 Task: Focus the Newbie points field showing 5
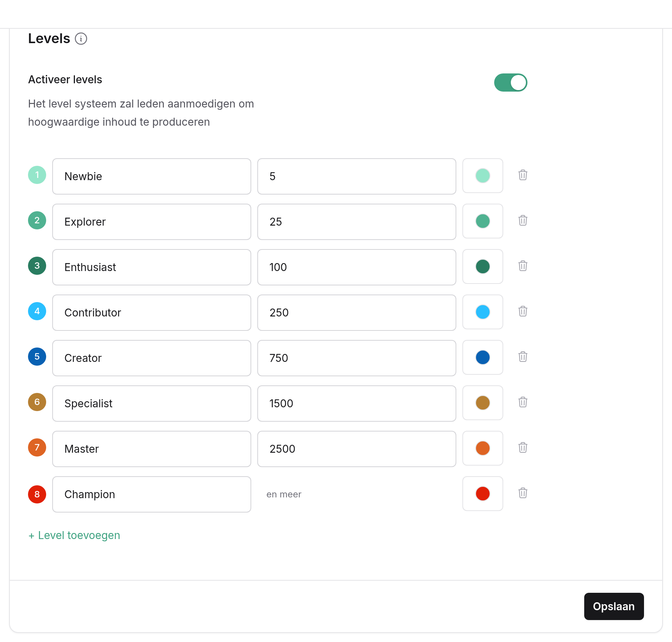(357, 176)
